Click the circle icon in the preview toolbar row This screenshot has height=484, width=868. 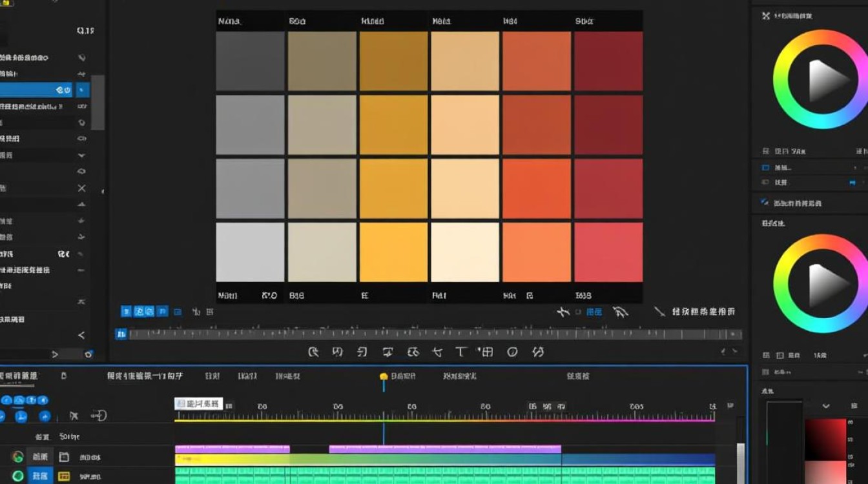(513, 352)
